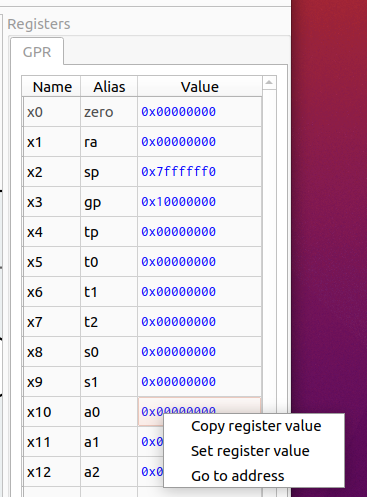Select the x0 zero register value
The height and width of the screenshot is (497, 367).
[199, 112]
